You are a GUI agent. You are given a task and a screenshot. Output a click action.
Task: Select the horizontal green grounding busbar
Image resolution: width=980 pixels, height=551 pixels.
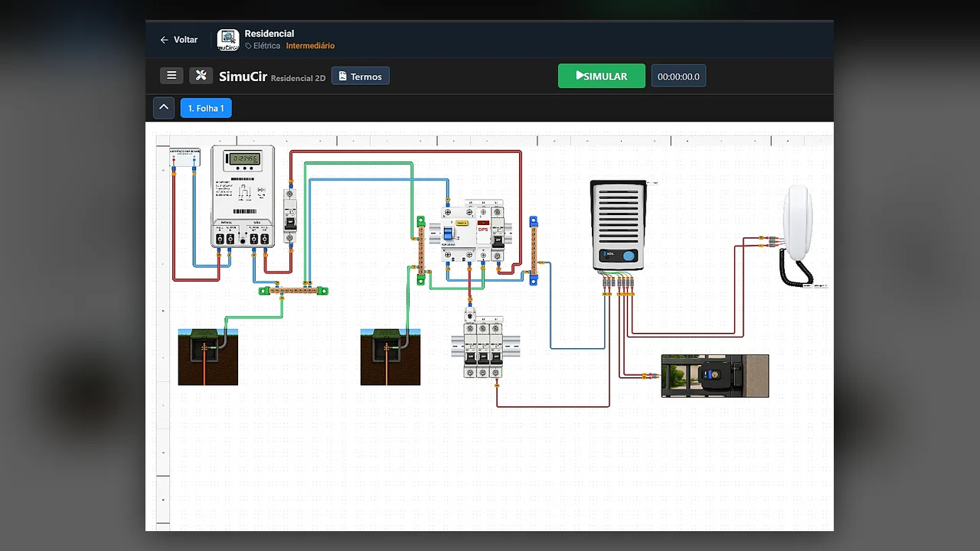(293, 291)
